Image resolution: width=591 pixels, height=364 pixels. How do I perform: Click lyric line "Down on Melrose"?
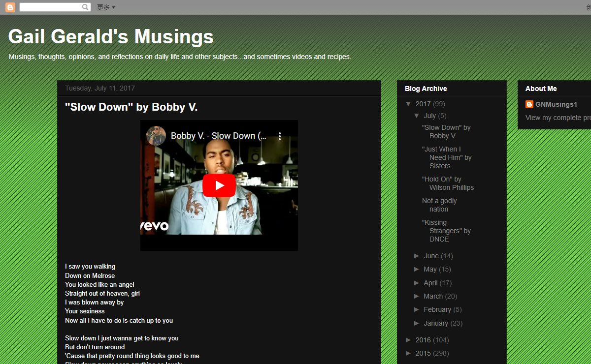pos(90,275)
